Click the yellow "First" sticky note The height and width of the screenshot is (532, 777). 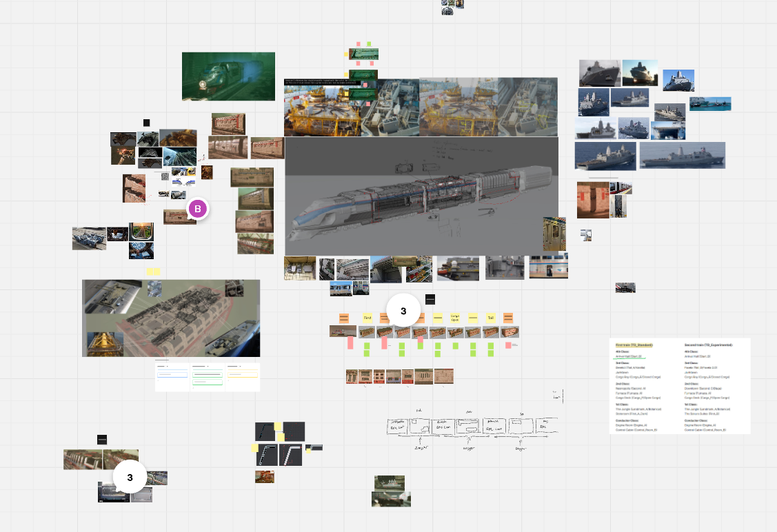tap(367, 318)
